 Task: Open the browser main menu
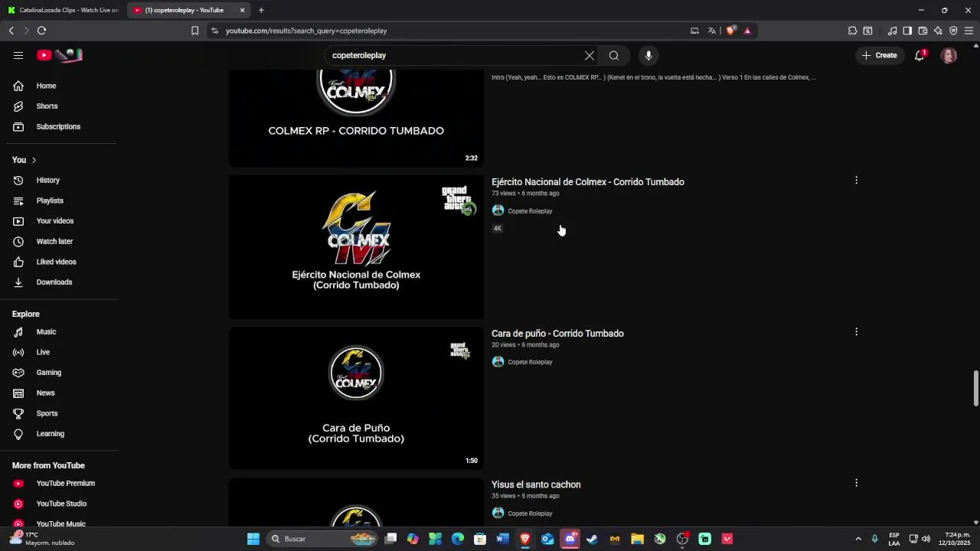coord(969,31)
